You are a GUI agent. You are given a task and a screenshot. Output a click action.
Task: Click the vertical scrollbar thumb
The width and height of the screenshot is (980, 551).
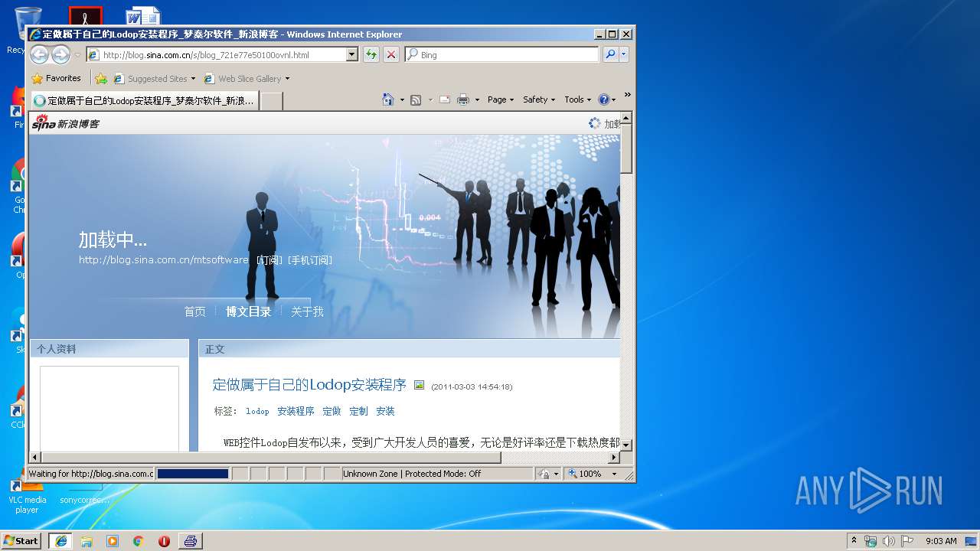(626, 148)
